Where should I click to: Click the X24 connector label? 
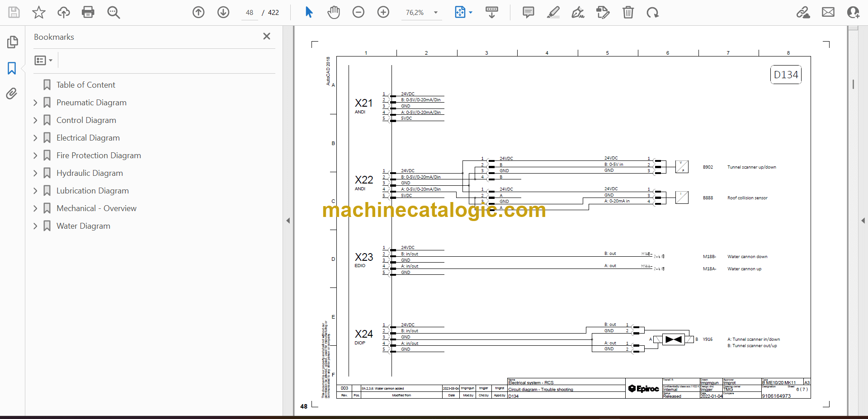(x=363, y=334)
